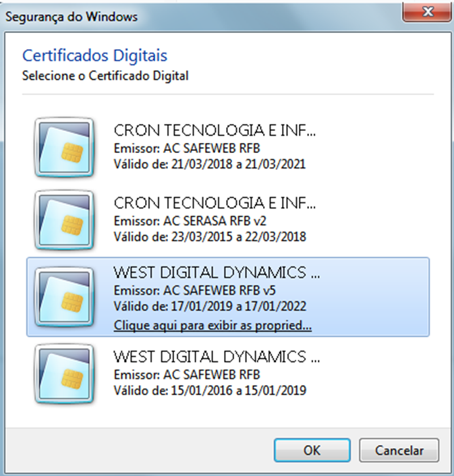Click the Cancelar button
This screenshot has height=476, width=454.
(x=399, y=450)
